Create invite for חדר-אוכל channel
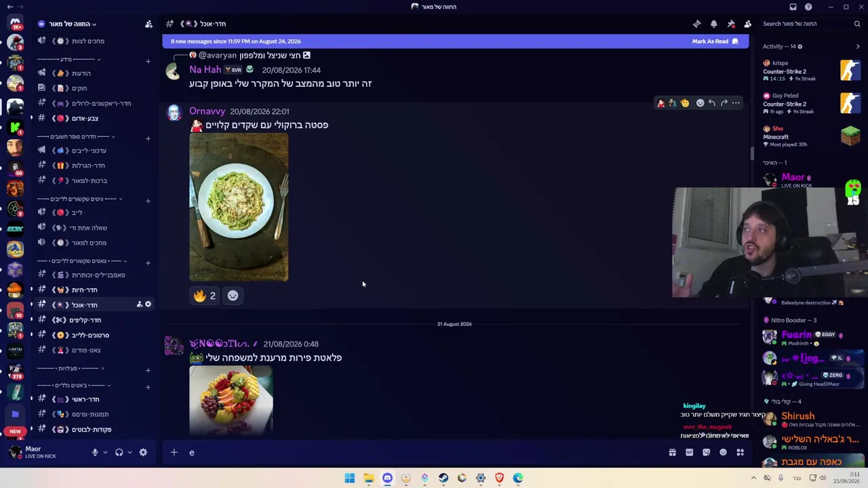868x488 pixels. [x=139, y=305]
